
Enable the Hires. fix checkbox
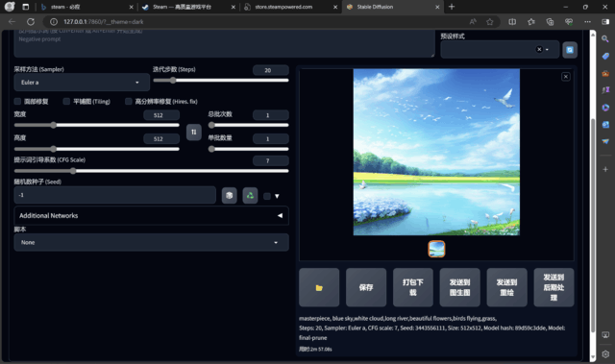pyautogui.click(x=128, y=102)
